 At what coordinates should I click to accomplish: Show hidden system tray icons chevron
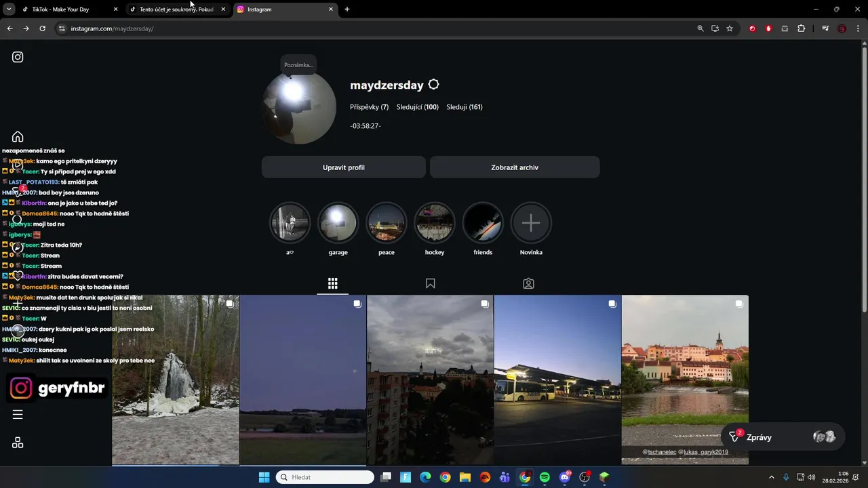[x=771, y=477]
